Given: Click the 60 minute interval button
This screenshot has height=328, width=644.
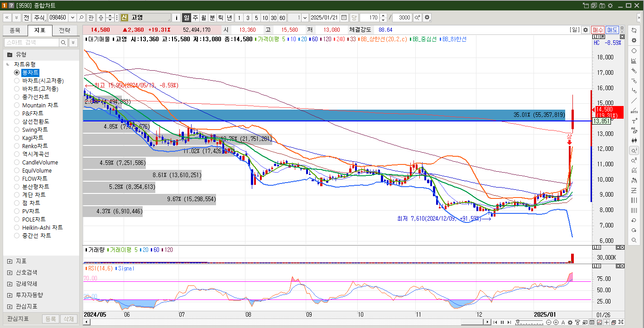Looking at the screenshot, I should pos(282,18).
